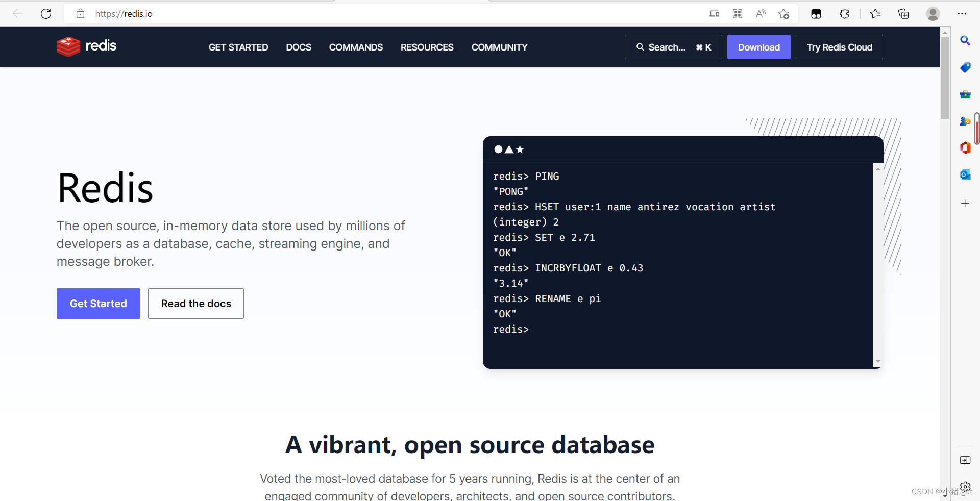Open Collections icon in toolbar
This screenshot has width=980, height=501.
[903, 14]
